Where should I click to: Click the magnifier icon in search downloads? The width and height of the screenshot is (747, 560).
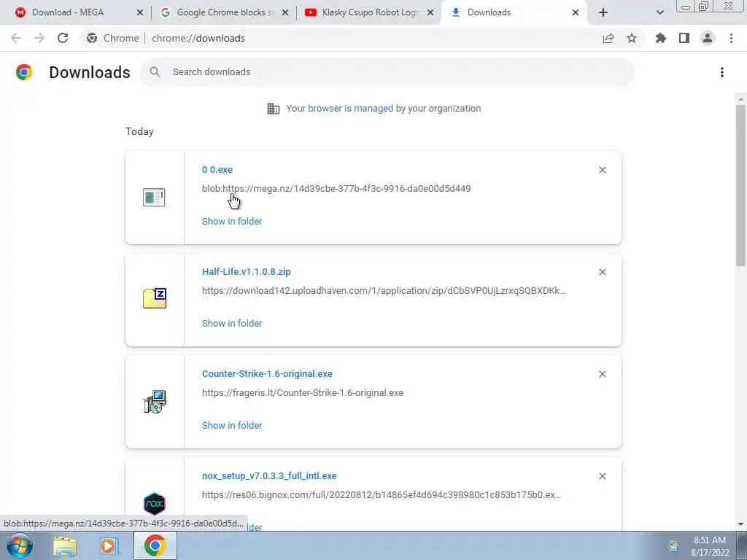155,72
